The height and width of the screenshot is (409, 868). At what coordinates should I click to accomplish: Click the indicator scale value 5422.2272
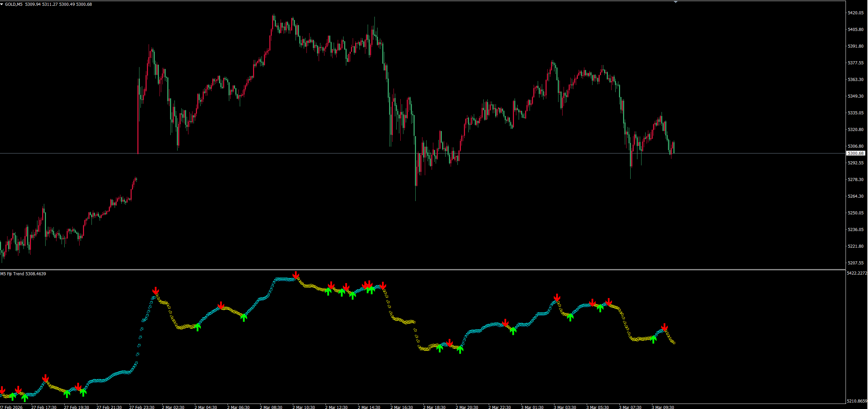coord(857,273)
